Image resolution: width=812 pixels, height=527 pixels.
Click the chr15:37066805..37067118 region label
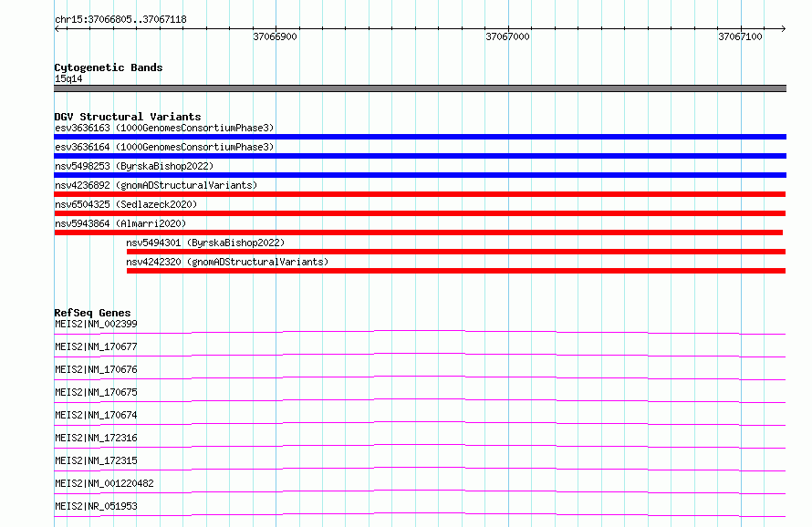click(x=120, y=19)
